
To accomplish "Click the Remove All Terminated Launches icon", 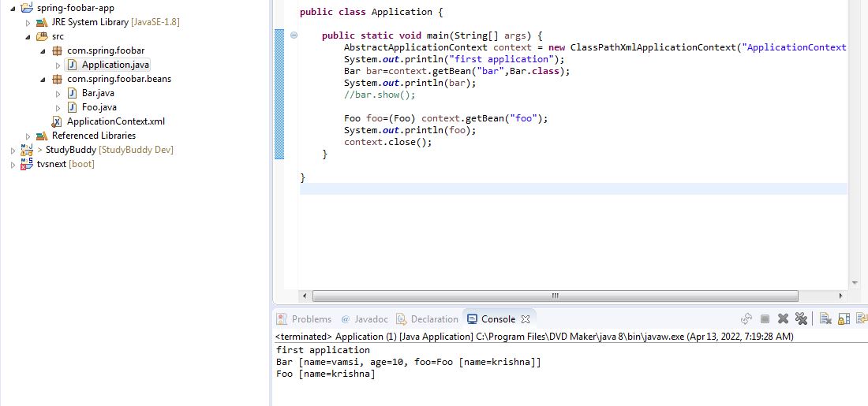I will [x=801, y=318].
